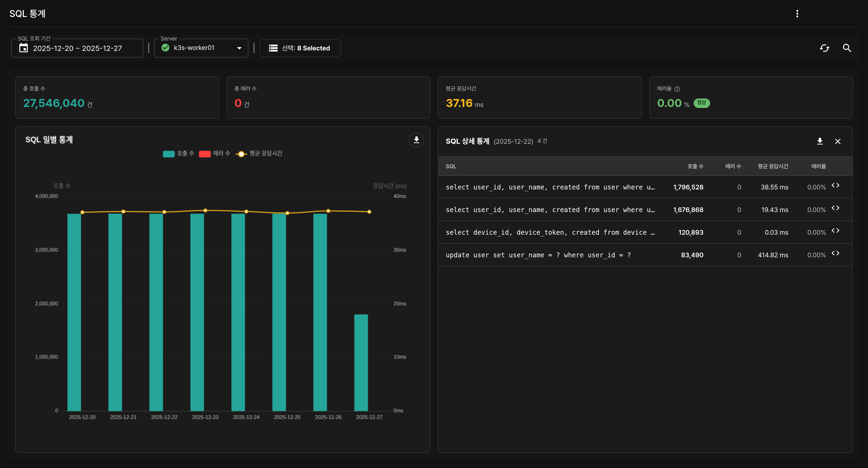The image size is (868, 468).
Task: View full SQL of update user row
Action: 835,253
